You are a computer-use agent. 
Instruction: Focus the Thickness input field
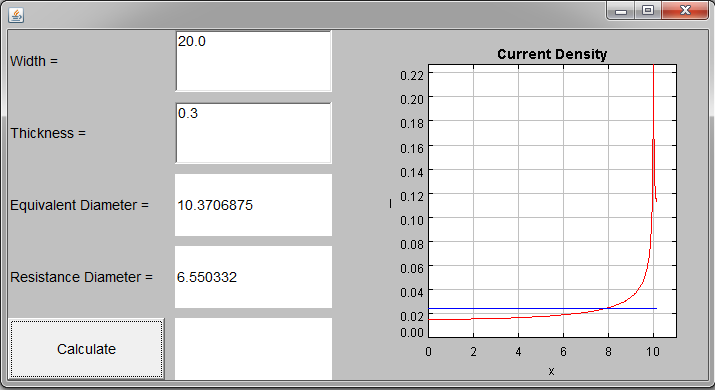(x=253, y=133)
